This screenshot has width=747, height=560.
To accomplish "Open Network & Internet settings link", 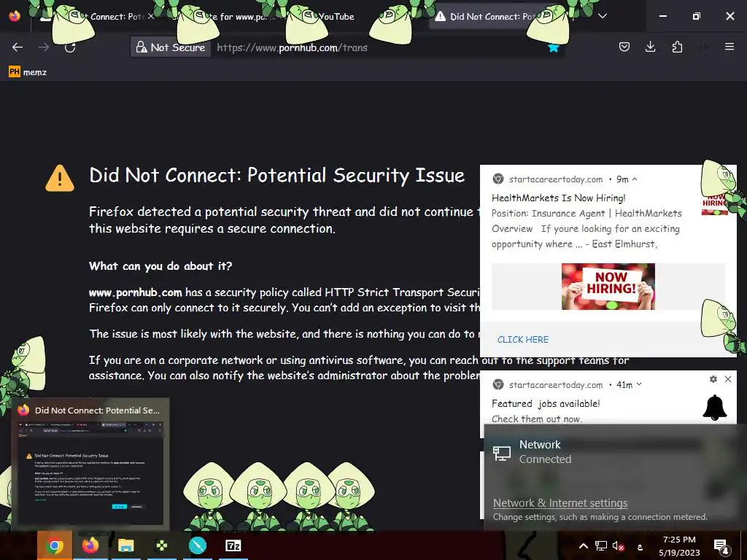I will click(x=560, y=503).
